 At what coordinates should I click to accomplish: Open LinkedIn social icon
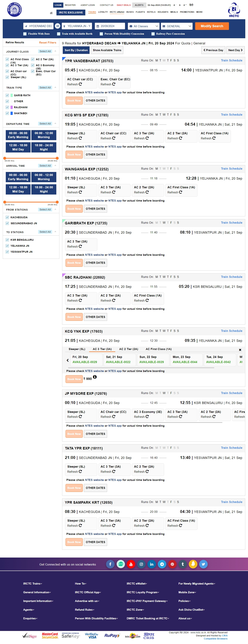152,564
